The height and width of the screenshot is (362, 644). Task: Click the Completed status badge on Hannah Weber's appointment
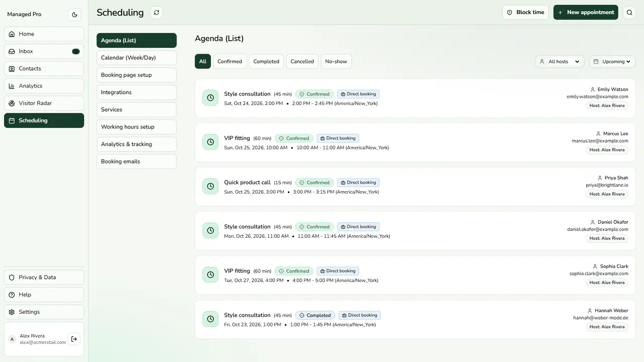[x=315, y=315]
